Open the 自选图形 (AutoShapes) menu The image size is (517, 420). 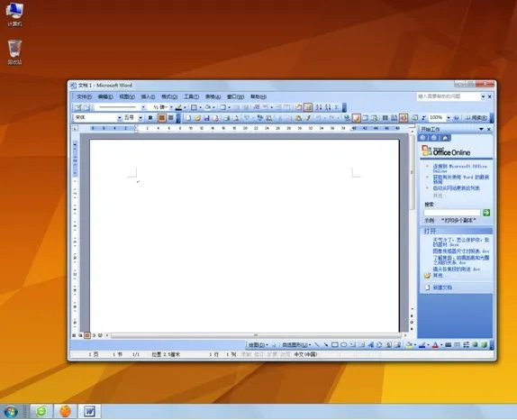pyautogui.click(x=296, y=345)
